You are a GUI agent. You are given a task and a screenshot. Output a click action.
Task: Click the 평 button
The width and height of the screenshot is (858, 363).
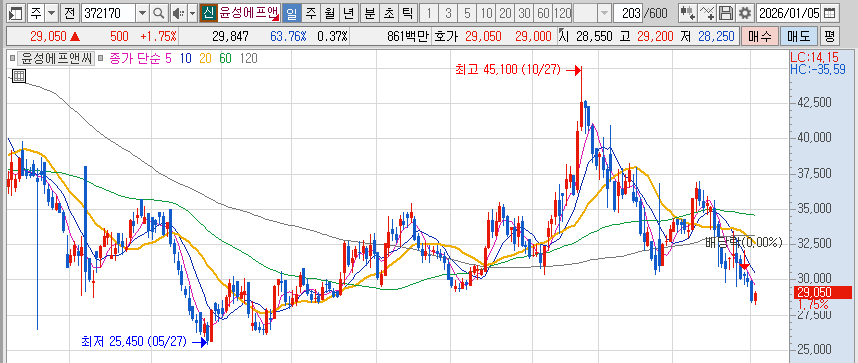coord(830,37)
